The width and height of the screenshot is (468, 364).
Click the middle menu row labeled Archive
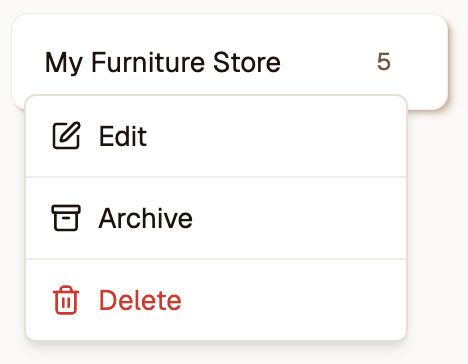coord(216,218)
